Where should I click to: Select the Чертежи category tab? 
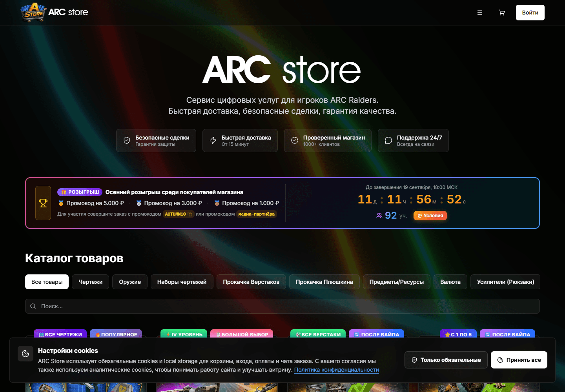(x=91, y=282)
